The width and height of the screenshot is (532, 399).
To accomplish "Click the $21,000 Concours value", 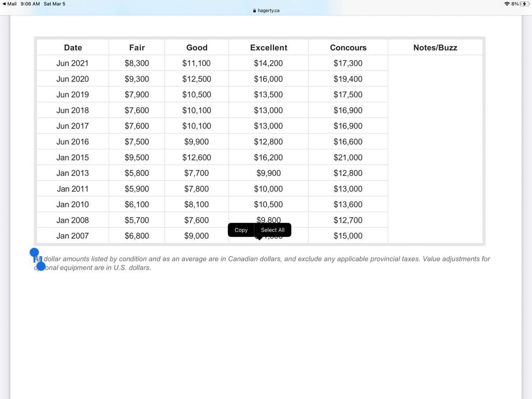I will pyautogui.click(x=348, y=157).
